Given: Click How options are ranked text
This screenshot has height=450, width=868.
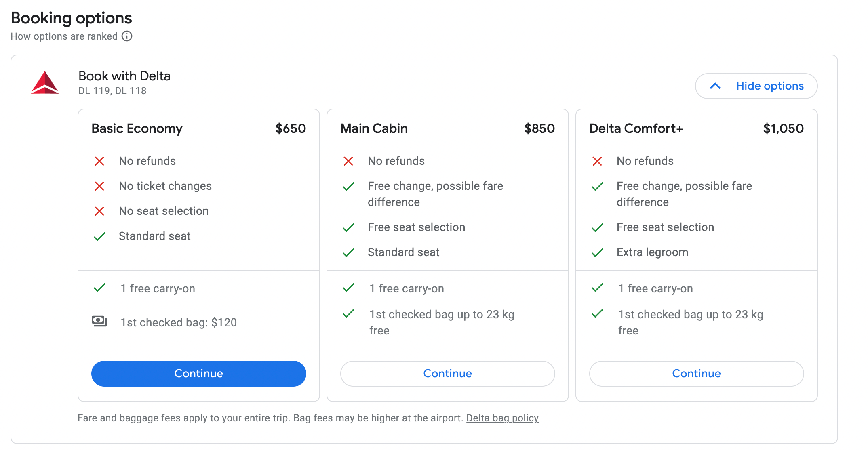Looking at the screenshot, I should [64, 36].
